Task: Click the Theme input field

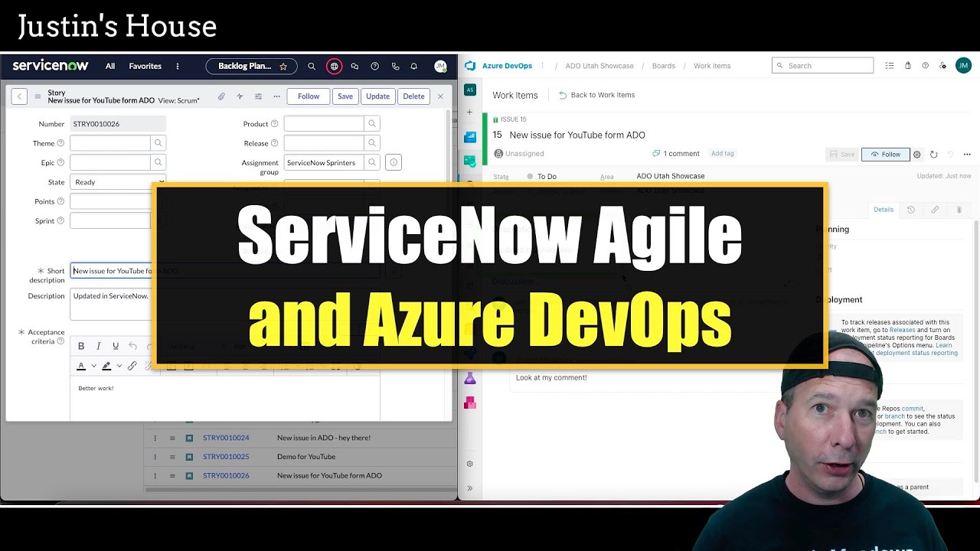Action: 110,143
